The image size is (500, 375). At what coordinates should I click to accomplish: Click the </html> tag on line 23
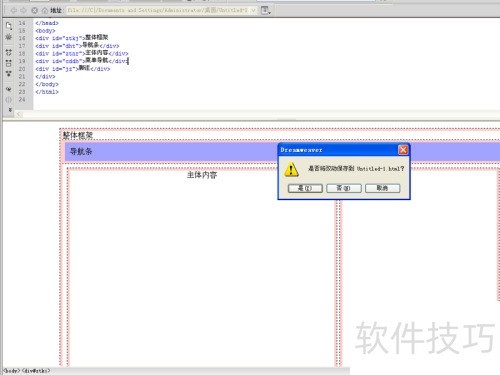click(47, 92)
